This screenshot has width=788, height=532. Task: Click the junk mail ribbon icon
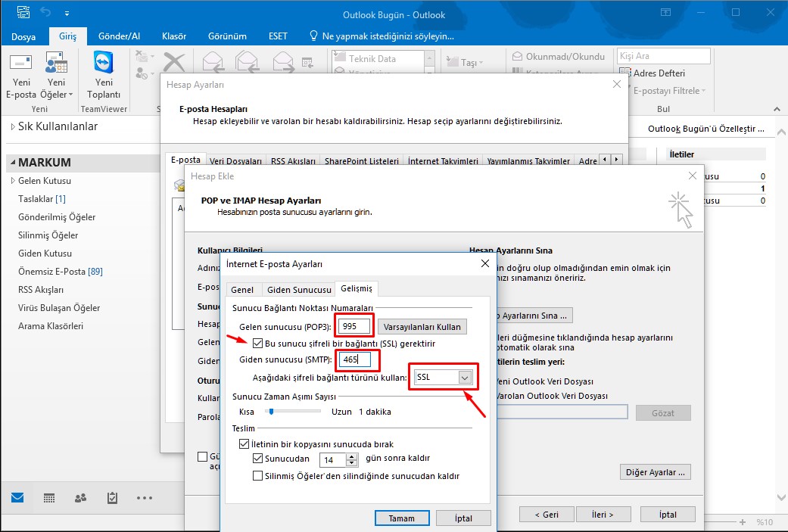[142, 73]
